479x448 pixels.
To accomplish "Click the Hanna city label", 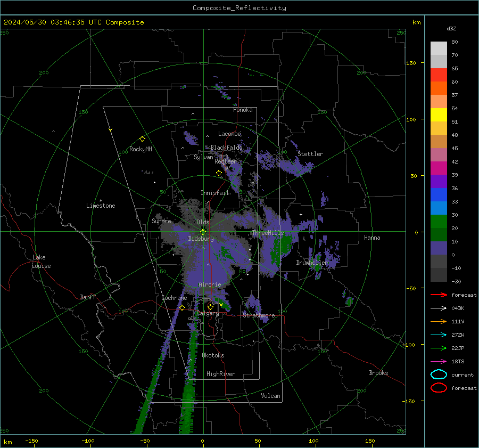I will coord(372,238).
